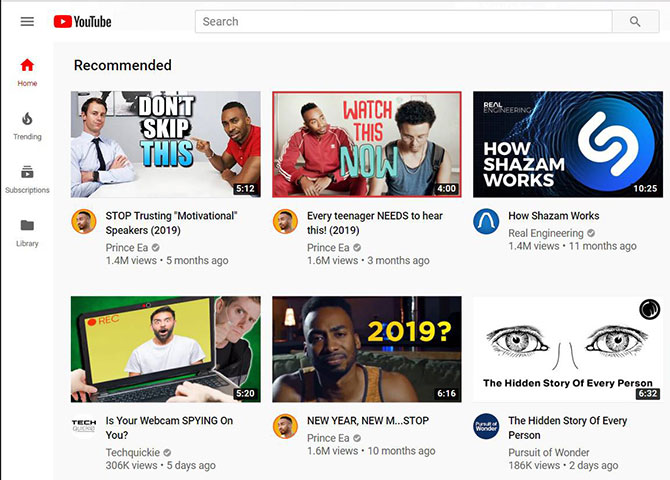Click verified badge next to Real Engineering

click(591, 233)
